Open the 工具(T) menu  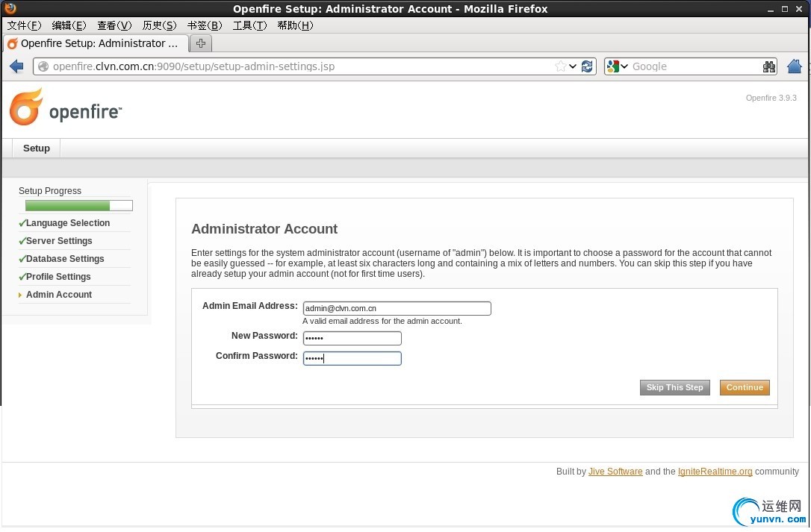point(250,25)
